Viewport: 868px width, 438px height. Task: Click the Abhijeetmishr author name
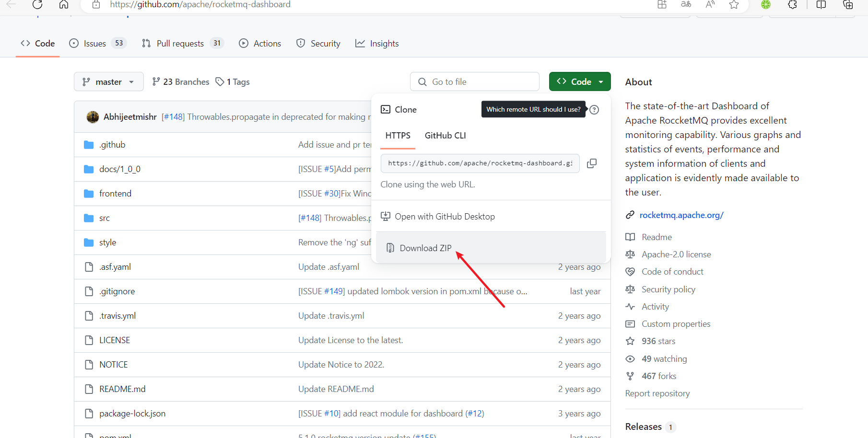[x=130, y=117]
